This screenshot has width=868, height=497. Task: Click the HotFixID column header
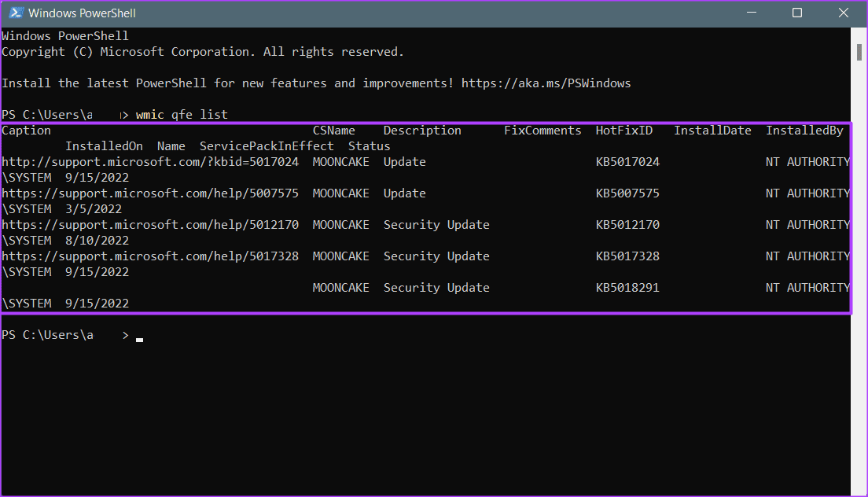(624, 131)
